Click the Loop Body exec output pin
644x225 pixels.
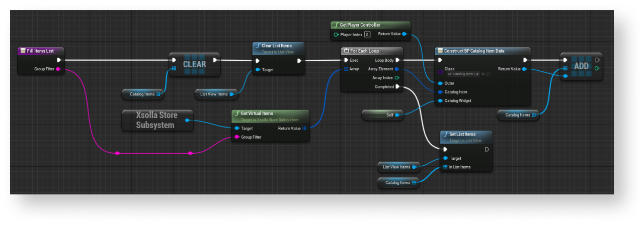(x=397, y=60)
